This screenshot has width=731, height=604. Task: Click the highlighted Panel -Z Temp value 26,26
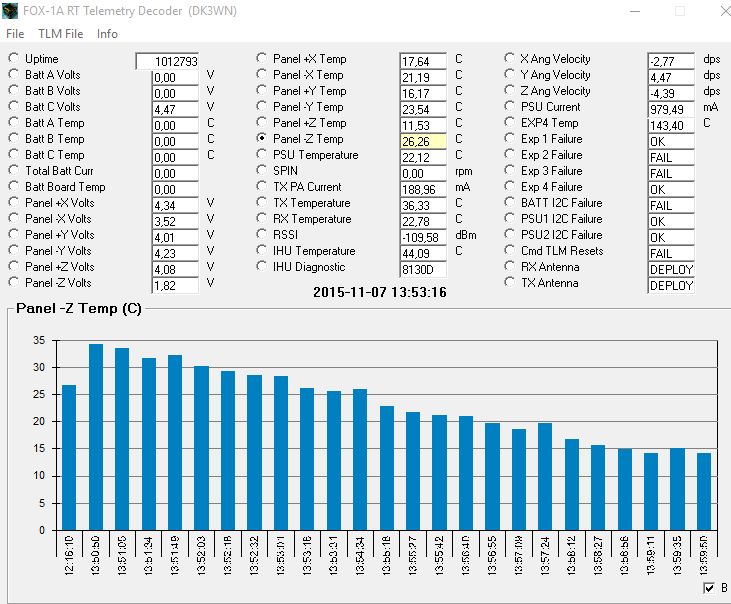click(423, 141)
